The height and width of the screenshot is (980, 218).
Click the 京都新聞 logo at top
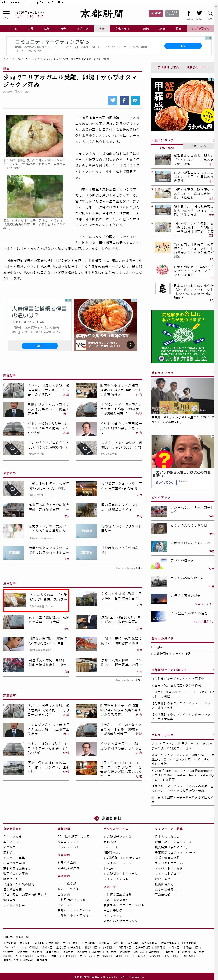[102, 14]
